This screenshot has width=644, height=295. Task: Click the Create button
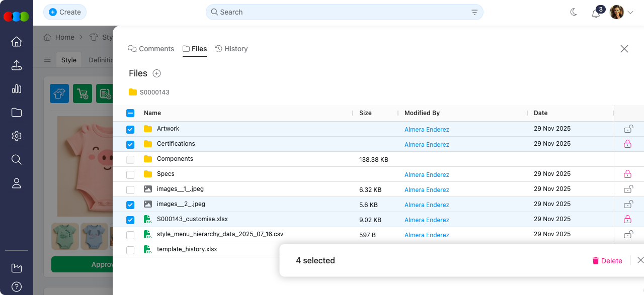click(x=65, y=12)
